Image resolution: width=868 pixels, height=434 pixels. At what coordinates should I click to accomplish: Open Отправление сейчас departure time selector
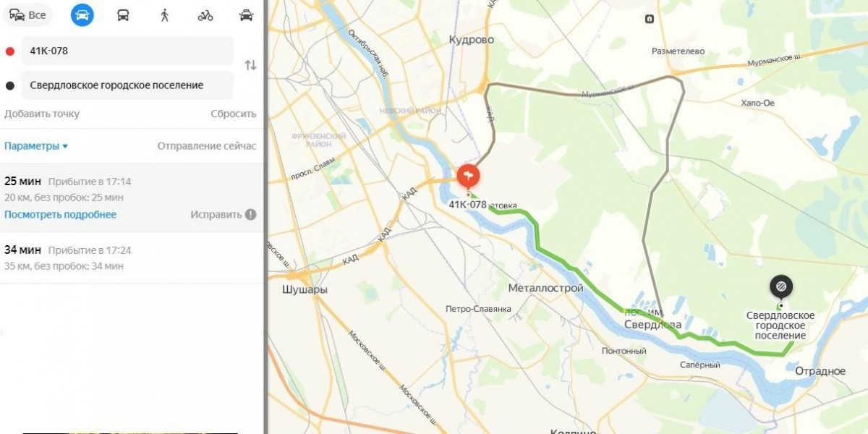[207, 146]
